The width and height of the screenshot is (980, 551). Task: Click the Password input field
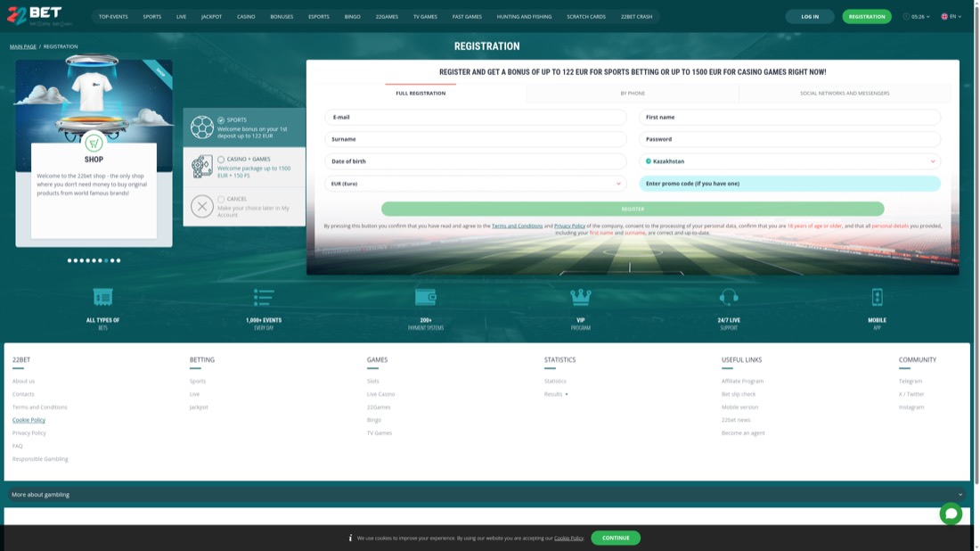point(789,139)
